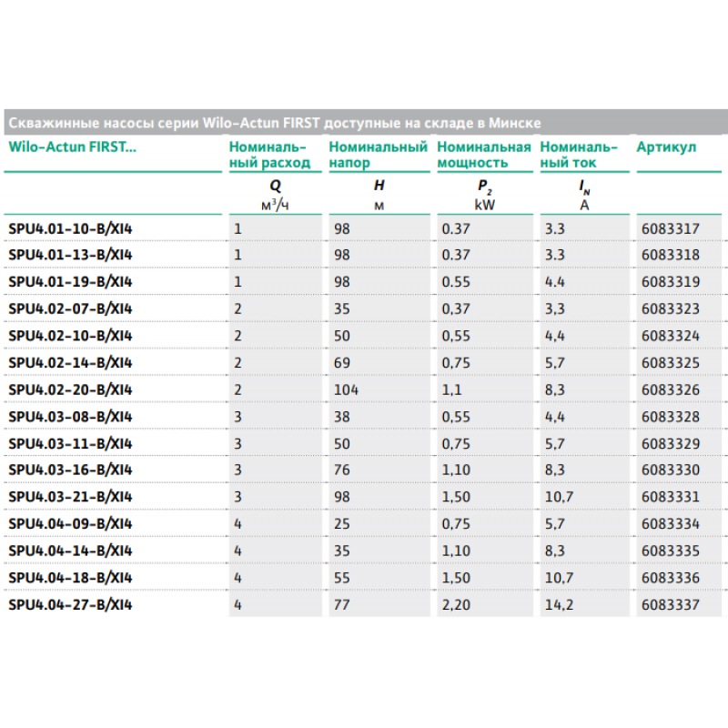Click current value 14,2 A
The width and height of the screenshot is (728, 728).
pyautogui.click(x=559, y=604)
